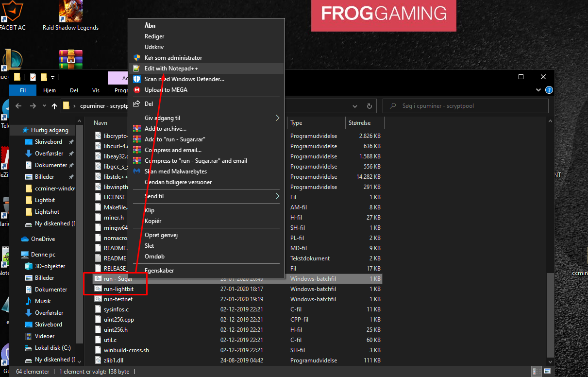
Task: Choose Opret genvej
Action: (161, 235)
